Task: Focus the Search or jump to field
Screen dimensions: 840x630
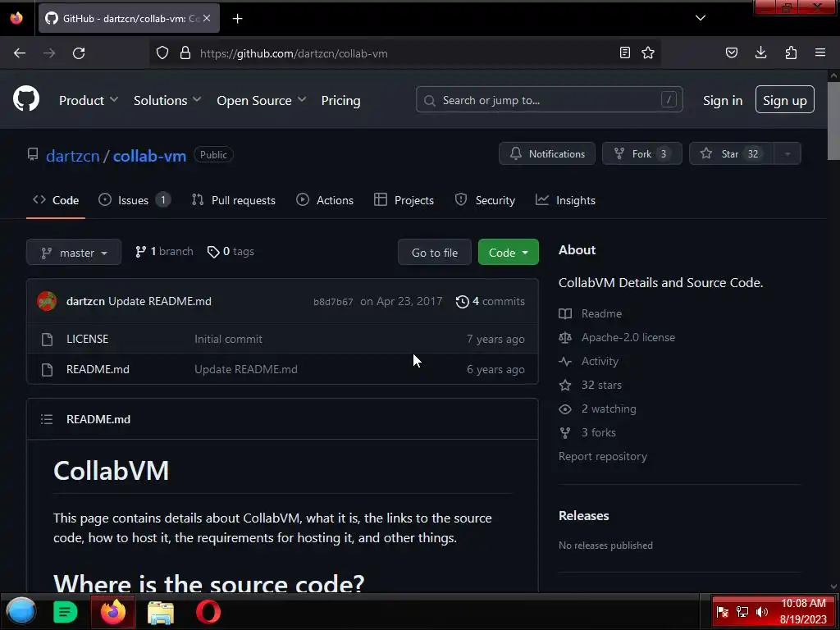Action: 549,99
